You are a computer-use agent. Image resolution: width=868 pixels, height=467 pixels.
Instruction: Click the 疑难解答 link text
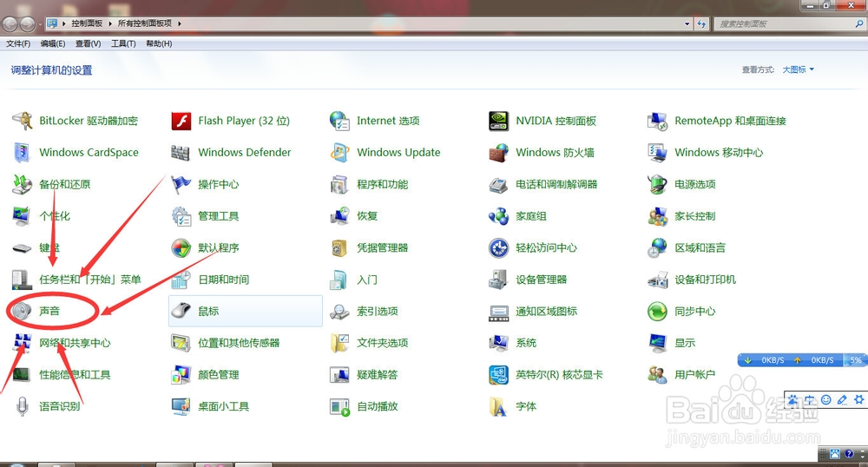pyautogui.click(x=377, y=375)
